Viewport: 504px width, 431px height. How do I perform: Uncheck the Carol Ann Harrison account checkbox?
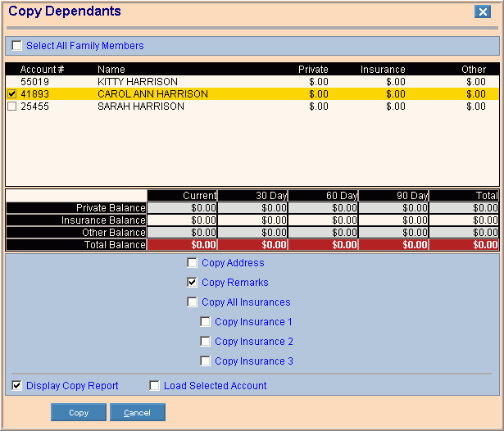click(x=11, y=94)
